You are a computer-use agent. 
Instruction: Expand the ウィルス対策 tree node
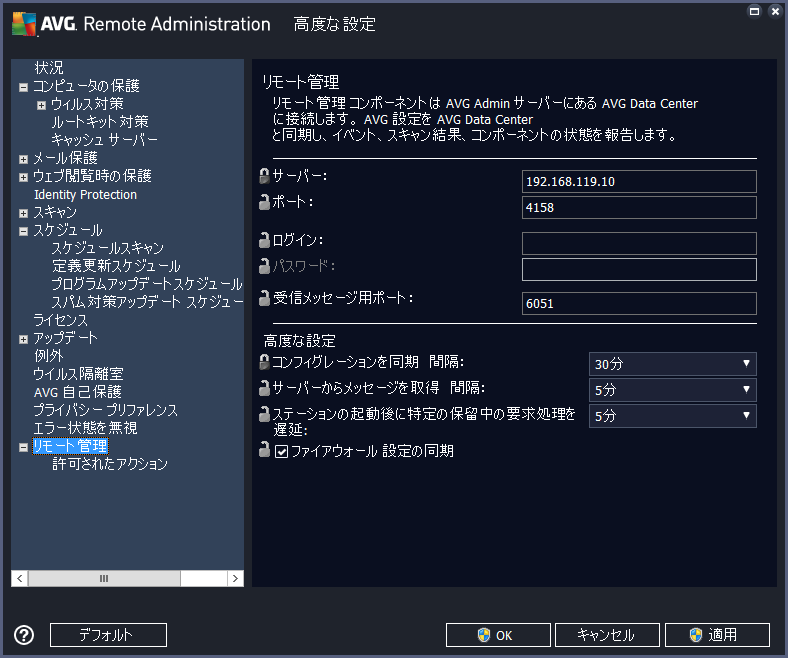[x=41, y=105]
